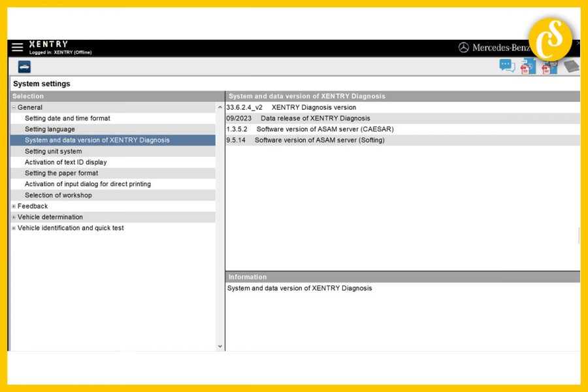Click the scrollbar down arrow
The width and height of the screenshot is (588, 392).
click(x=220, y=346)
